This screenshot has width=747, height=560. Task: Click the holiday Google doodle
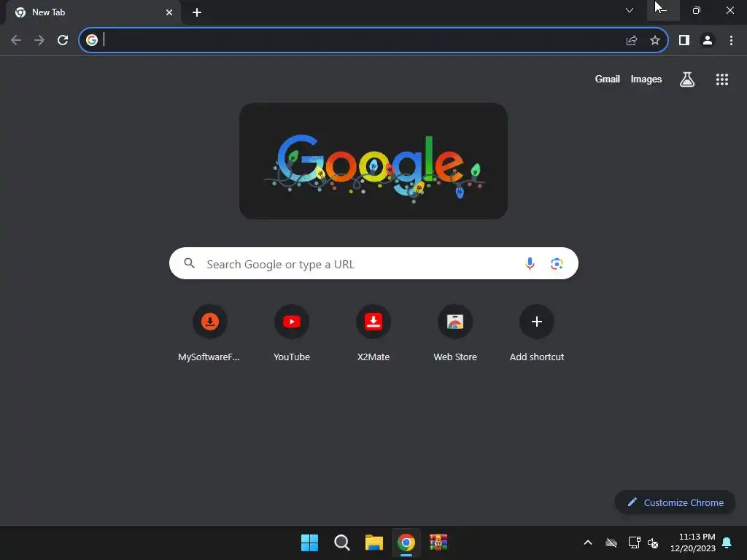click(373, 161)
